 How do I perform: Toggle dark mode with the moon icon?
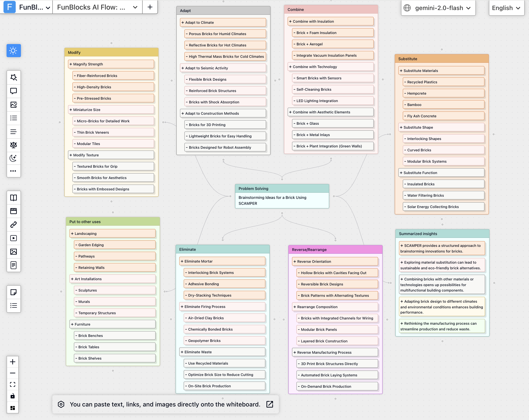14,158
